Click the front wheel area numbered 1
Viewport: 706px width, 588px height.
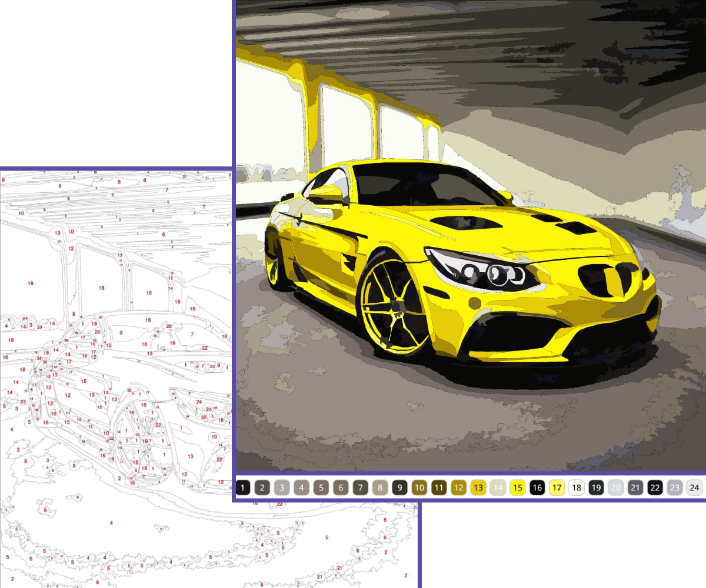click(125, 430)
